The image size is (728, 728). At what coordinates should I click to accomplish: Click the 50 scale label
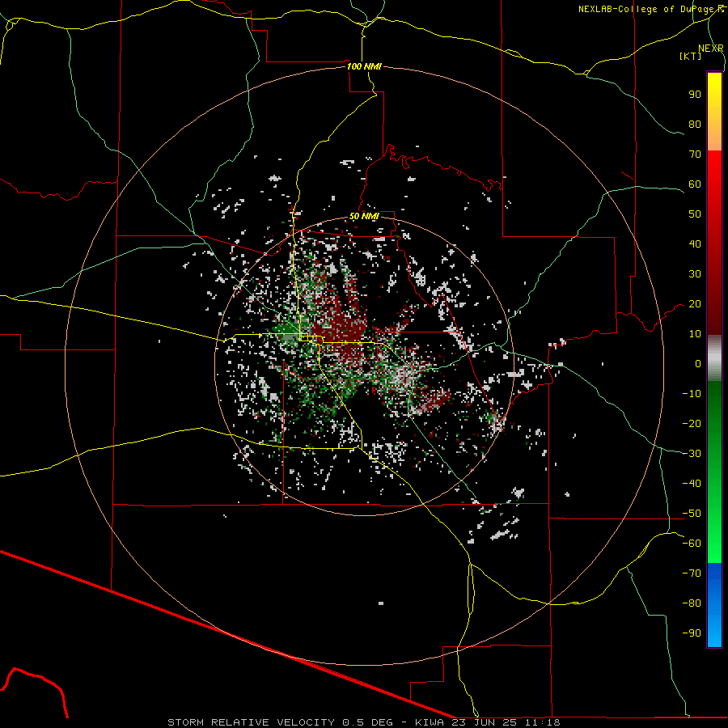[x=695, y=214]
